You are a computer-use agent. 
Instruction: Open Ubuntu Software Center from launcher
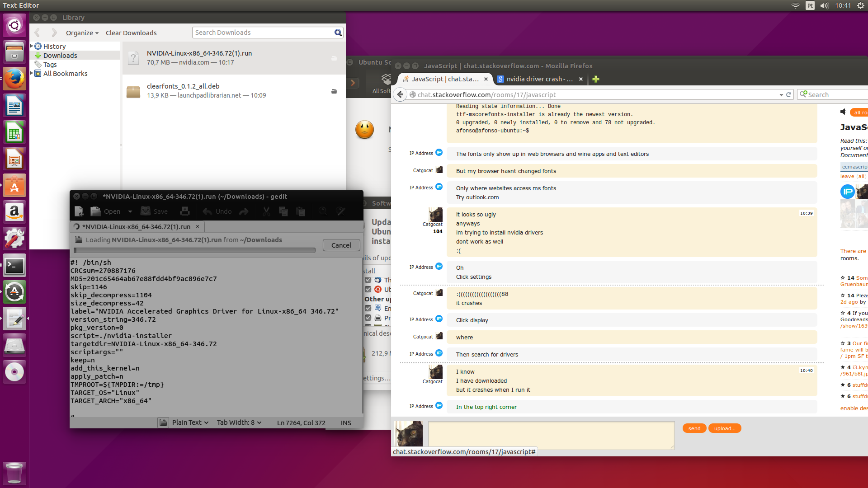coord(14,185)
